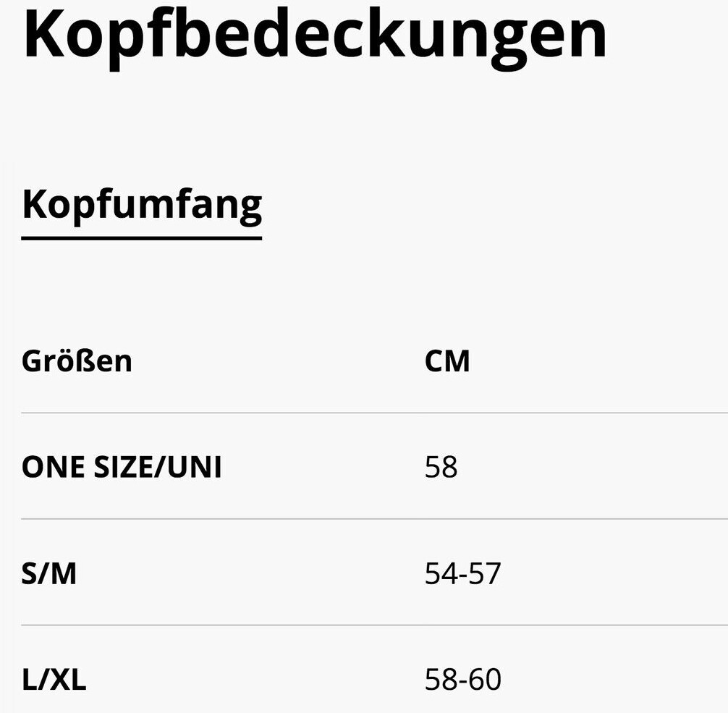Viewport: 728px width, 713px height.
Task: Select the CM column header
Action: point(447,360)
